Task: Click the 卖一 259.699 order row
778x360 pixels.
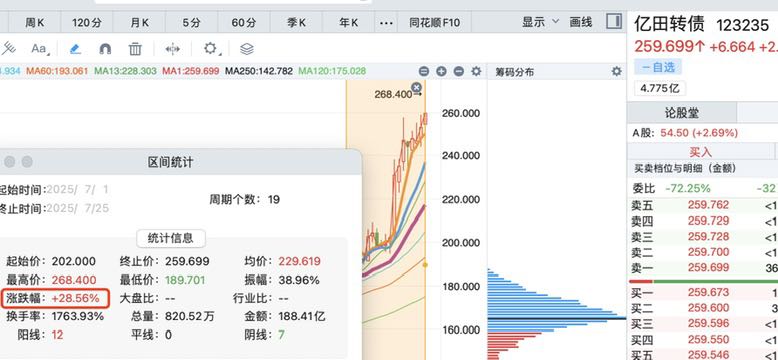Action: [703, 268]
